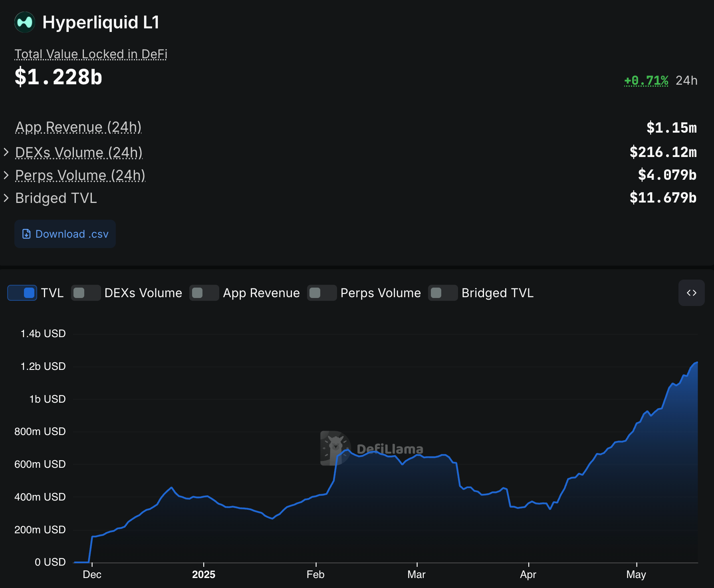Click the $1.228b TVL value
714x588 pixels.
click(x=58, y=77)
